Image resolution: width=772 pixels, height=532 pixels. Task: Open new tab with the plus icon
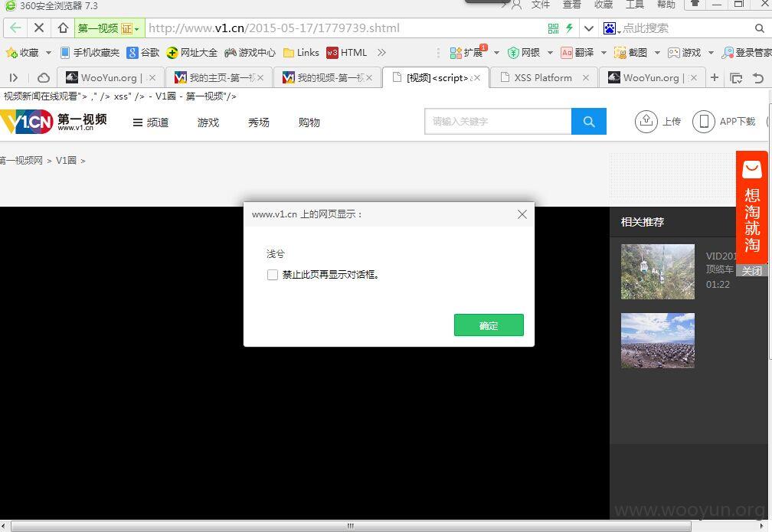(715, 78)
